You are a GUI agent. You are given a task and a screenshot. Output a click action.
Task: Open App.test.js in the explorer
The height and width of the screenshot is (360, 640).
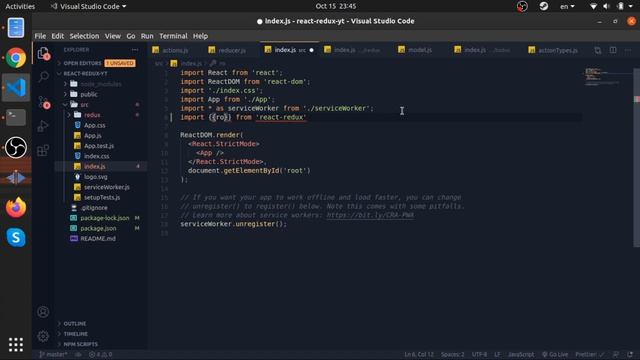tap(99, 146)
